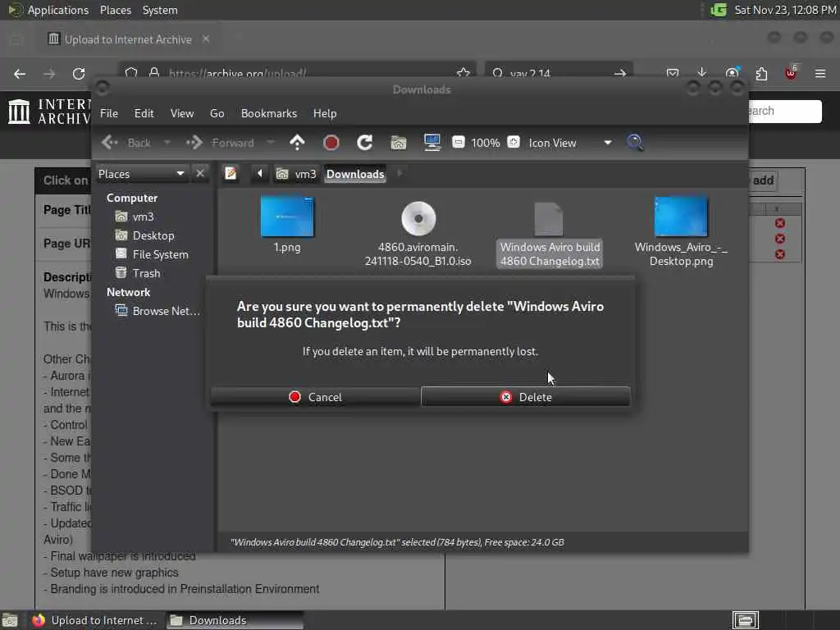Viewport: 840px width, 630px height.
Task: Close the Places side pane
Action: (x=200, y=174)
